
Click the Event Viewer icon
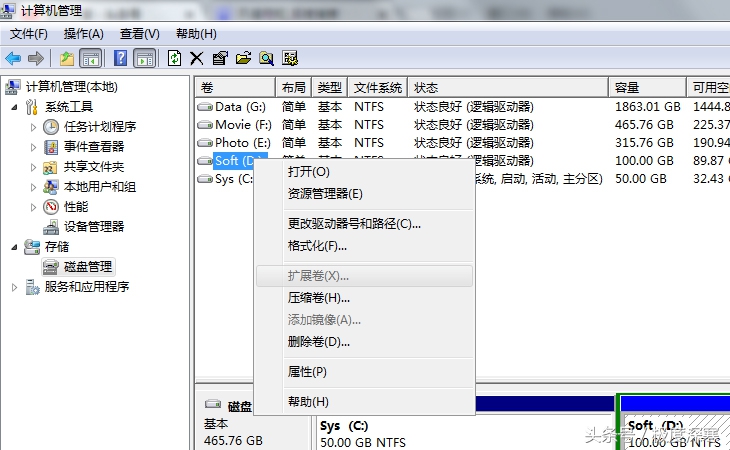(51, 147)
